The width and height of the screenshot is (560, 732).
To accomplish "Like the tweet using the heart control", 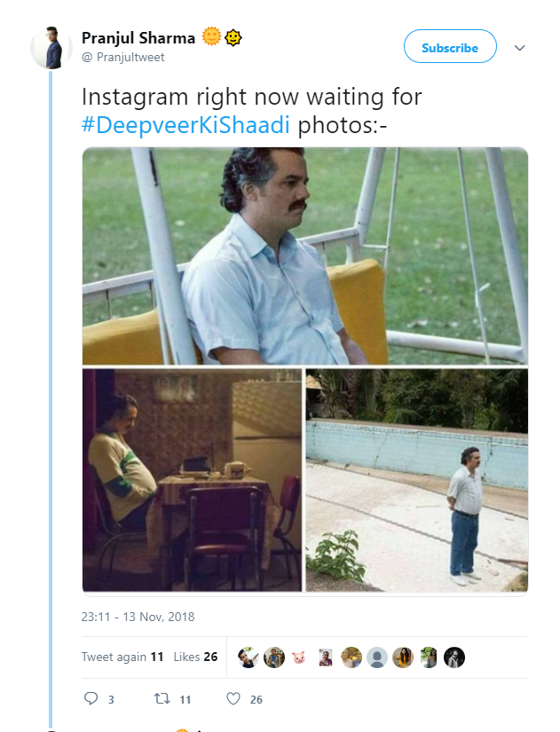I will coord(233,698).
